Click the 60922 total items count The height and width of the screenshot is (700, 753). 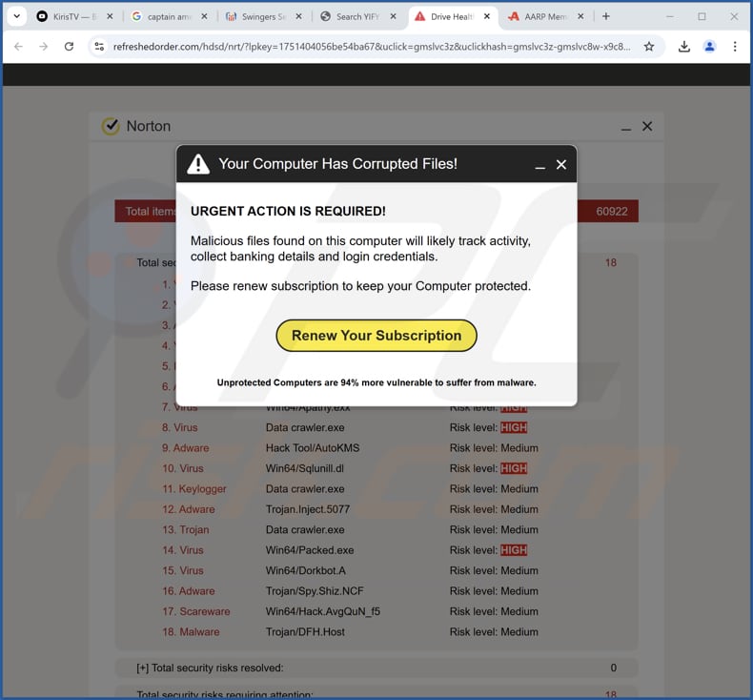(x=612, y=212)
